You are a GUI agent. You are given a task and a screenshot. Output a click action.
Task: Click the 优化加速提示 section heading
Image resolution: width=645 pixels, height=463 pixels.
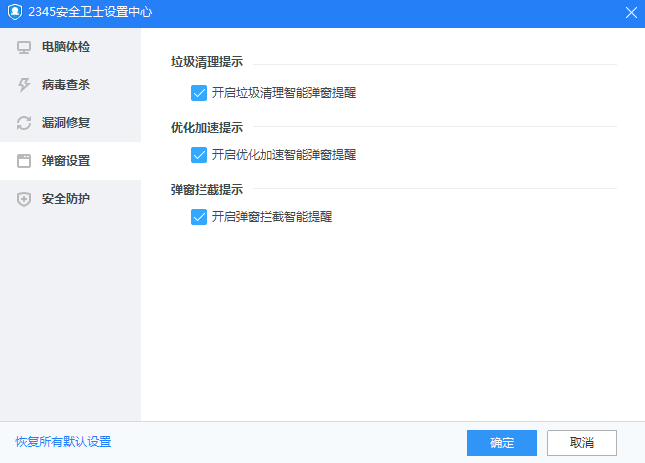tap(207, 128)
